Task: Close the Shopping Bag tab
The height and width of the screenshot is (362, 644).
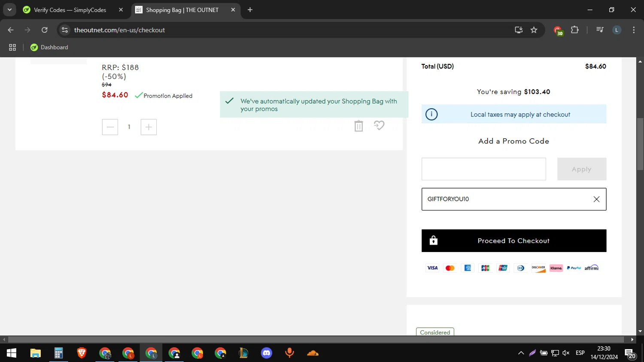Action: tap(233, 10)
